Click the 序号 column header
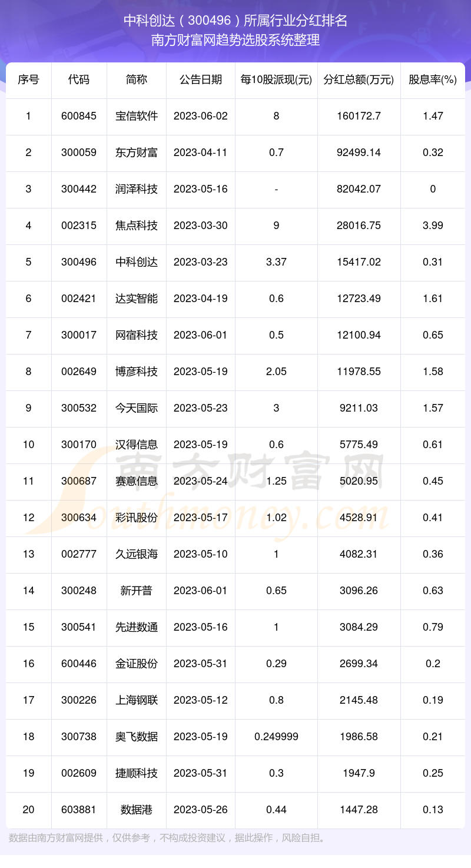The height and width of the screenshot is (868, 471). point(28,79)
